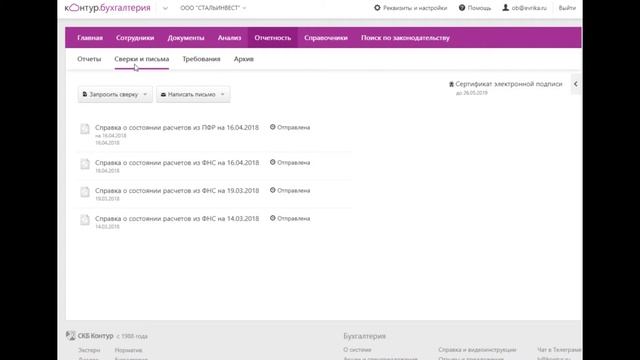This screenshot has height=360, width=640.
Task: Switch to the Требования tab
Action: (201, 59)
